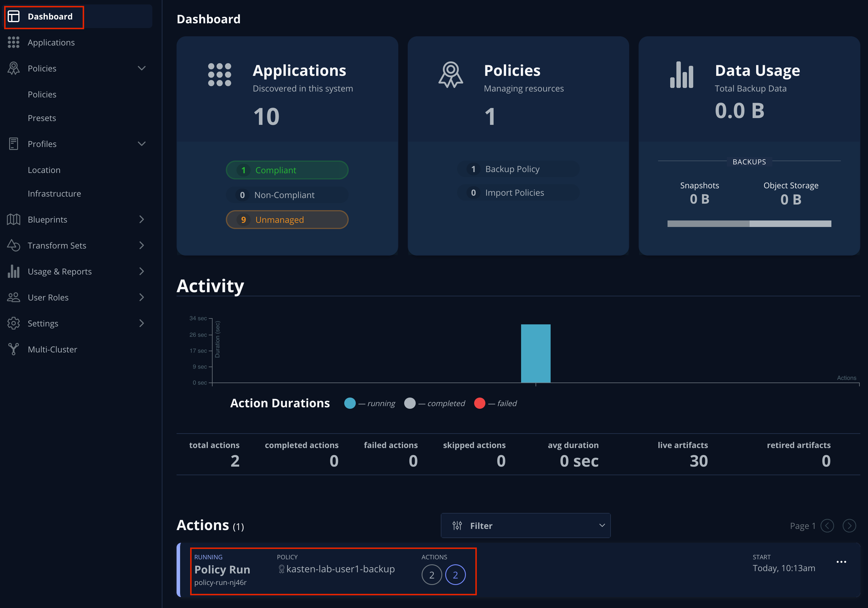Click the Applications grid icon in sidebar
Viewport: 868px width, 608px height.
coord(14,42)
